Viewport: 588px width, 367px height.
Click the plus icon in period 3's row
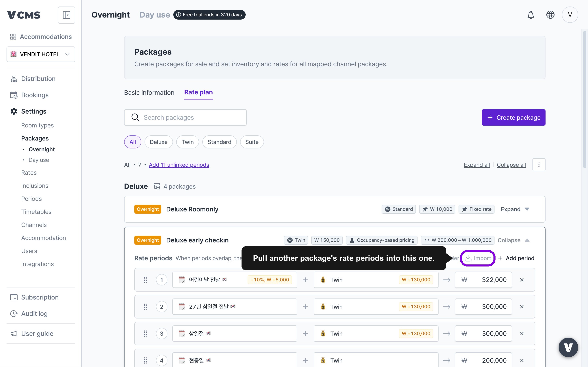click(305, 334)
